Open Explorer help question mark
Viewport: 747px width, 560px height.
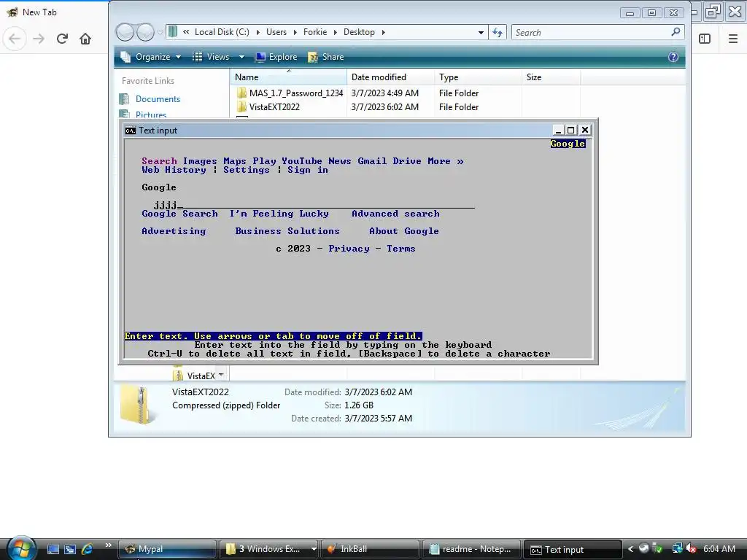coord(673,57)
